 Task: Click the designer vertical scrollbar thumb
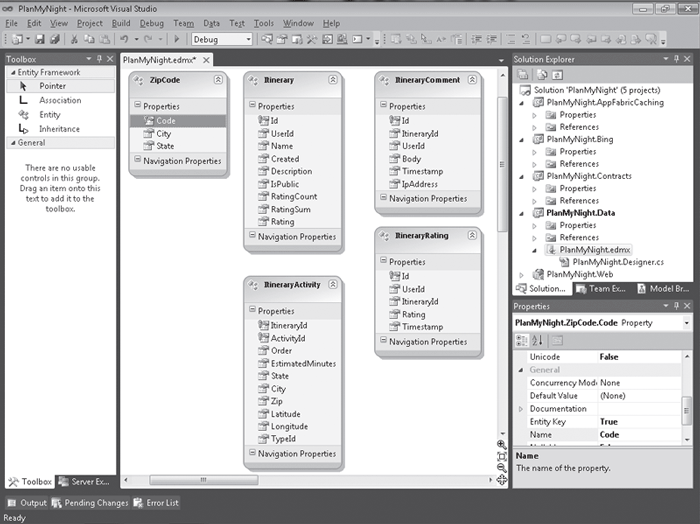coord(502,164)
